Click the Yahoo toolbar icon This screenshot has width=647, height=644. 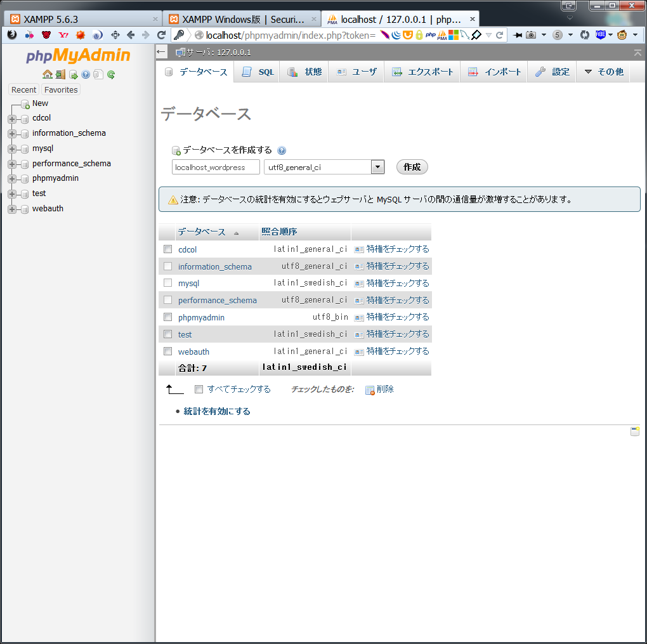pyautogui.click(x=63, y=35)
